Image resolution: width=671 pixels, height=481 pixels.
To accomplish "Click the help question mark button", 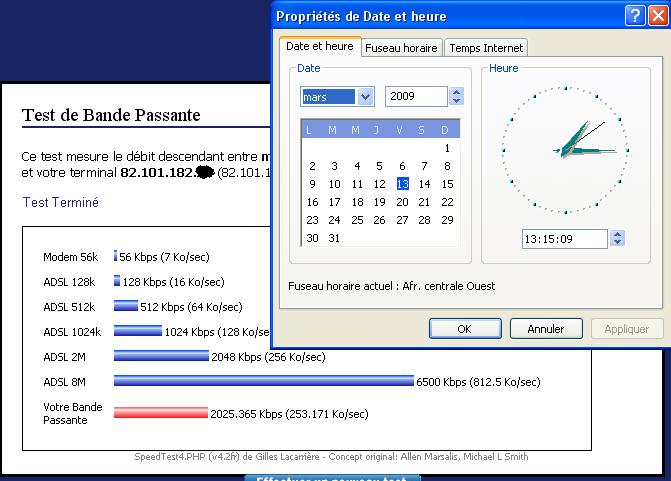I will tap(635, 16).
